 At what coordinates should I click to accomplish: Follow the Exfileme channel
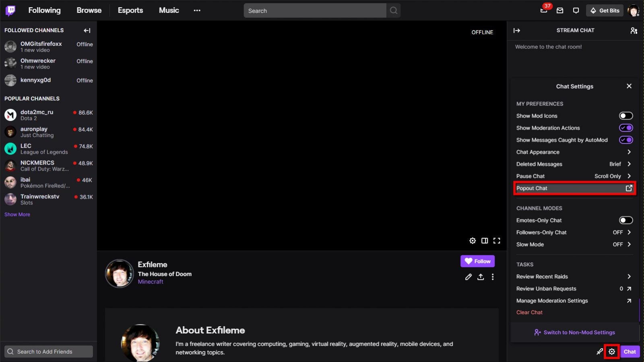click(x=477, y=261)
